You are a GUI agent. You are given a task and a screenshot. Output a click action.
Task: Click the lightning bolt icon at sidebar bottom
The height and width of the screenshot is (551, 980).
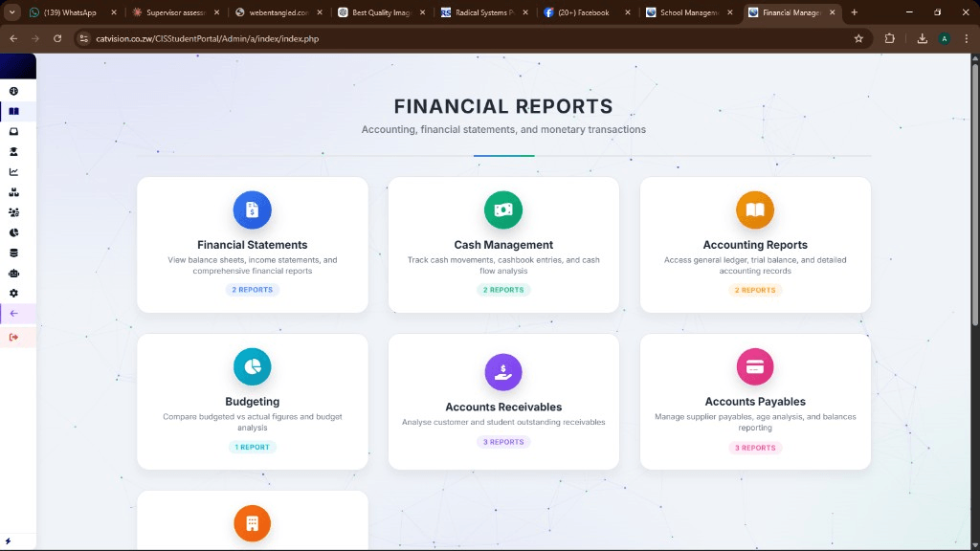(8, 541)
